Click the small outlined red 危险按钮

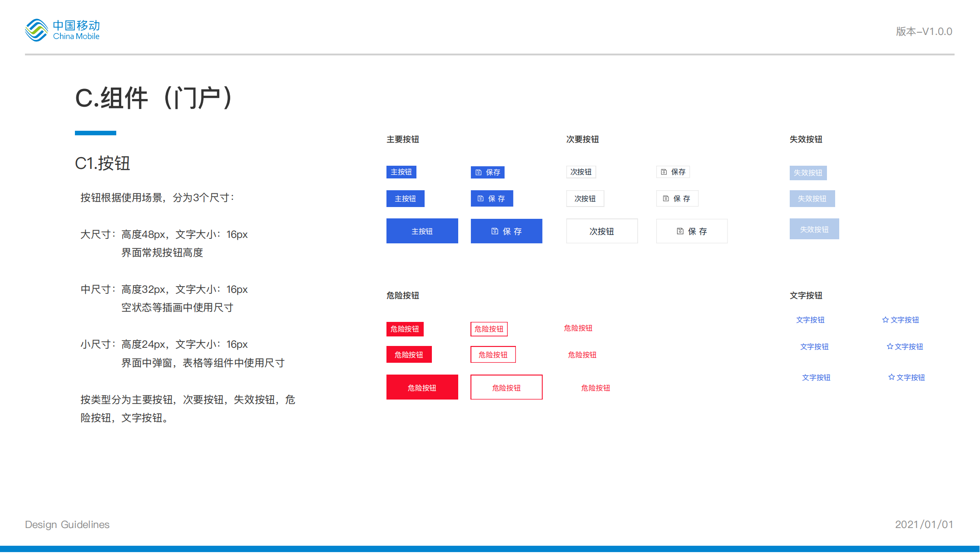(x=489, y=329)
